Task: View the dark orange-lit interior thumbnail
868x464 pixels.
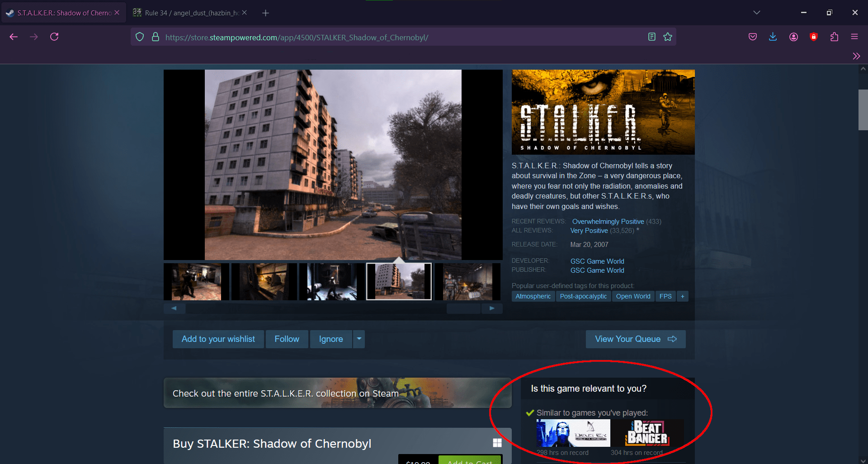Action: click(264, 282)
